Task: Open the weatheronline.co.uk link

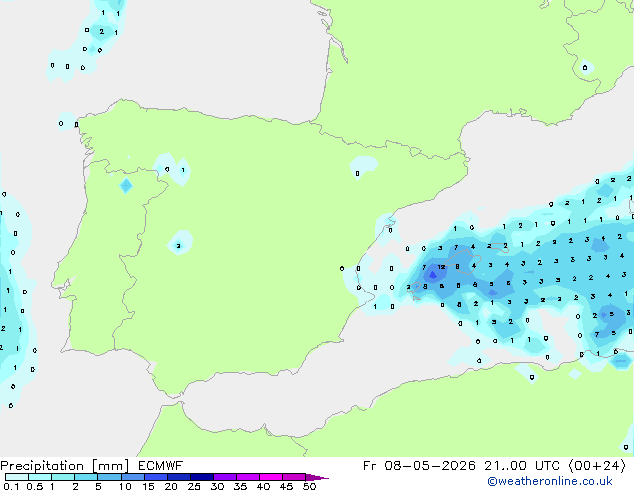Action: pyautogui.click(x=550, y=481)
